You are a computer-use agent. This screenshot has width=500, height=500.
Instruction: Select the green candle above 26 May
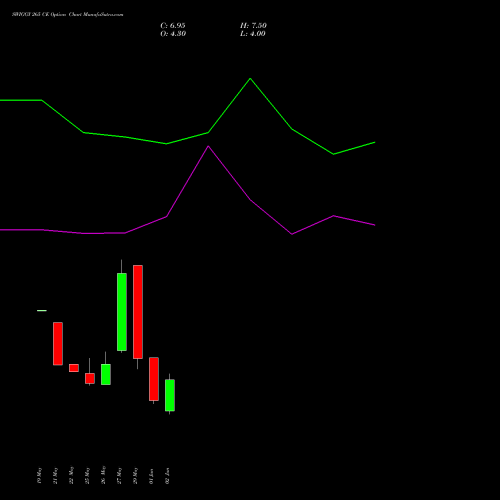pos(106,374)
